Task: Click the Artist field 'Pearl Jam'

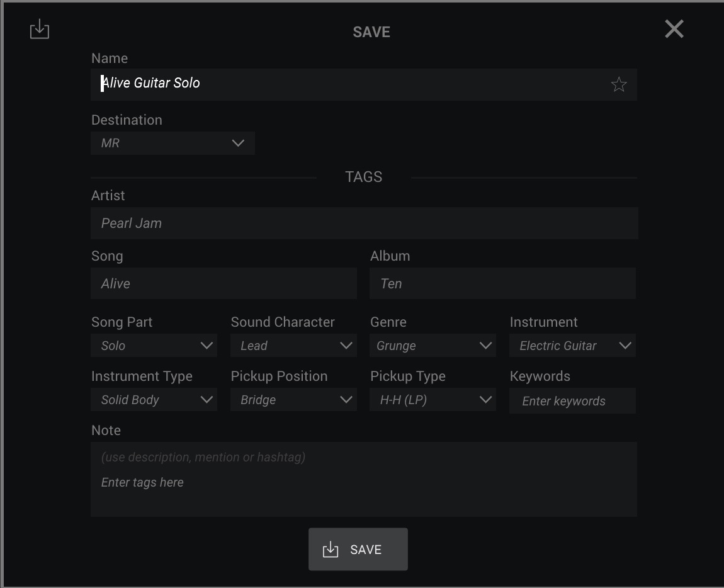Action: (x=365, y=223)
